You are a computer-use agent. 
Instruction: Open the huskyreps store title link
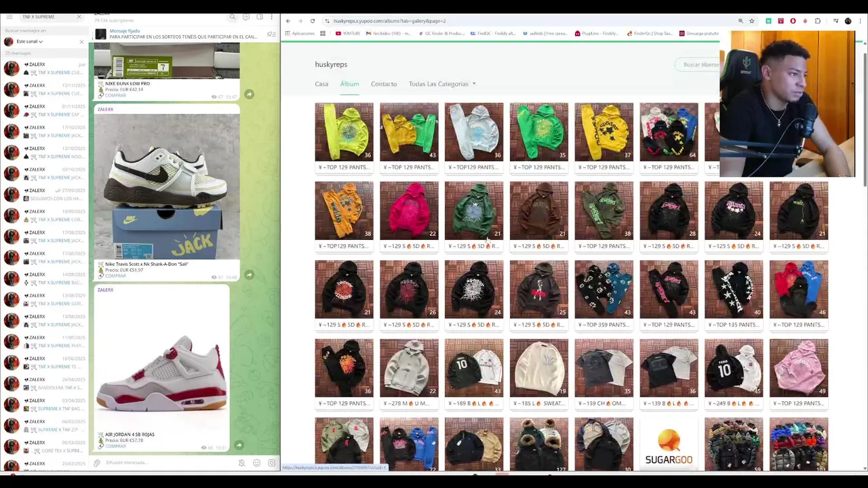tap(331, 64)
